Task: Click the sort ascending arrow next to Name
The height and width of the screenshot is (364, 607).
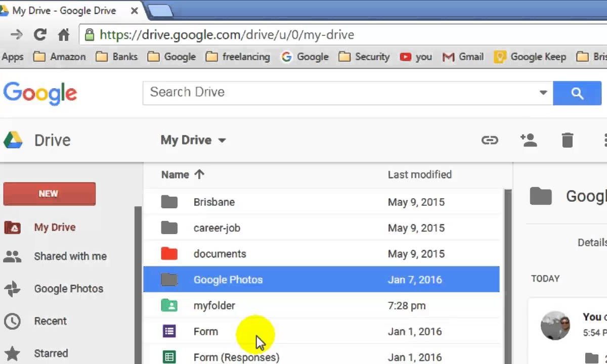Action: 199,174
